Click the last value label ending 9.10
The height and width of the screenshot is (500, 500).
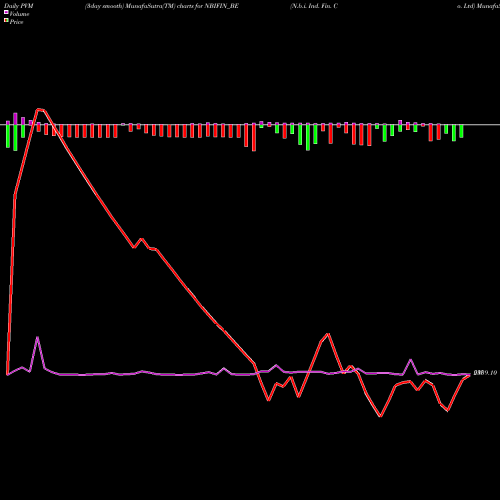485,373
